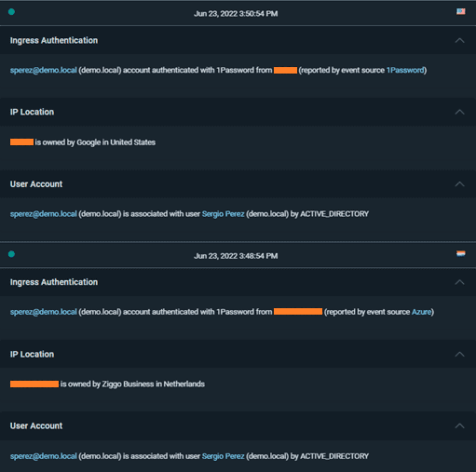The height and width of the screenshot is (472, 476).
Task: Click the Netherlands flag icon
Action: (x=461, y=254)
